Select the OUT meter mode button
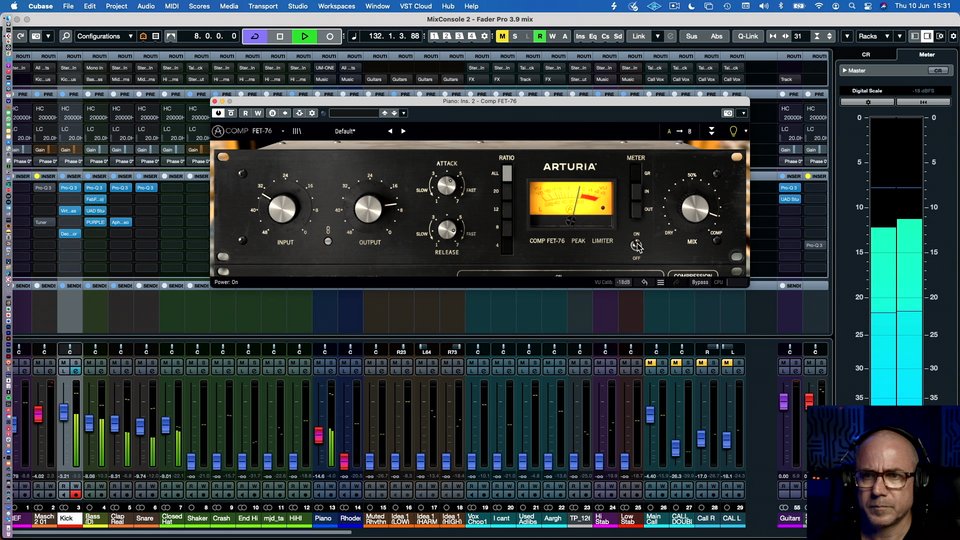Screen dimensions: 960x540 636,209
